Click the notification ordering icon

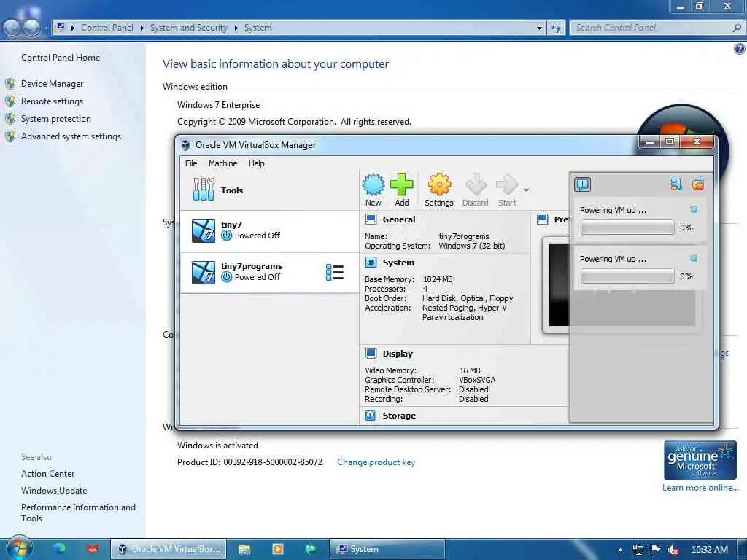676,184
